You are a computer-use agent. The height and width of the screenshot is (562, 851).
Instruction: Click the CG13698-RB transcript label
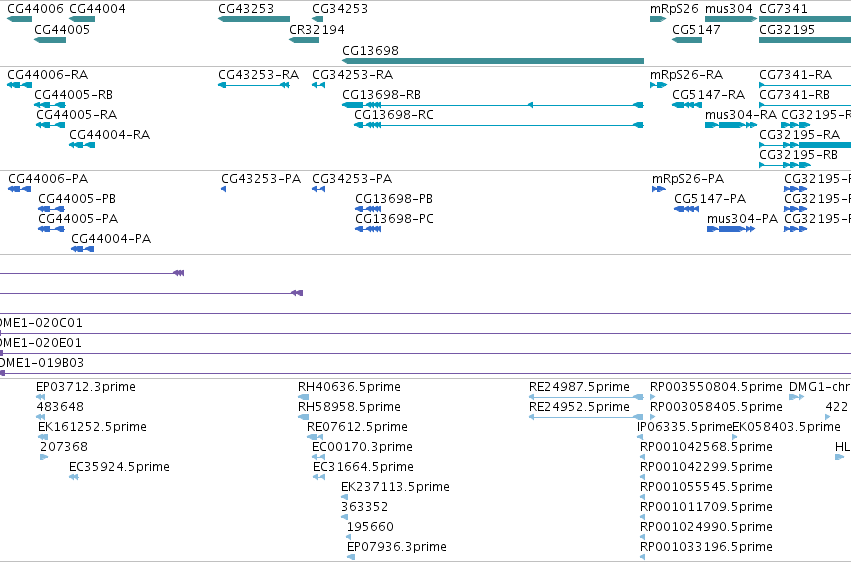pyautogui.click(x=382, y=95)
